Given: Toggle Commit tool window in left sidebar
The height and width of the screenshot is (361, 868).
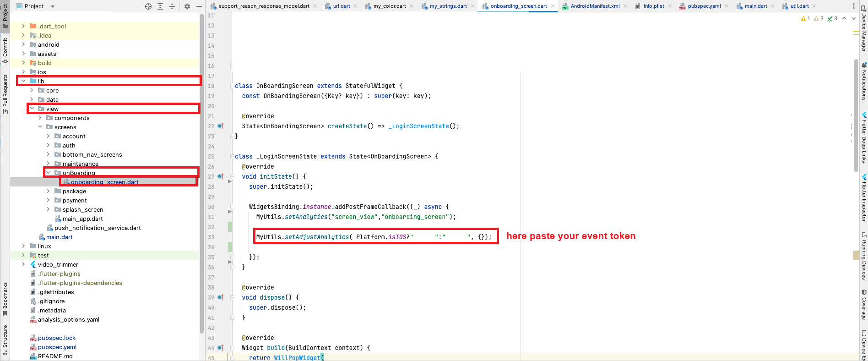Looking at the screenshot, I should [x=5, y=50].
